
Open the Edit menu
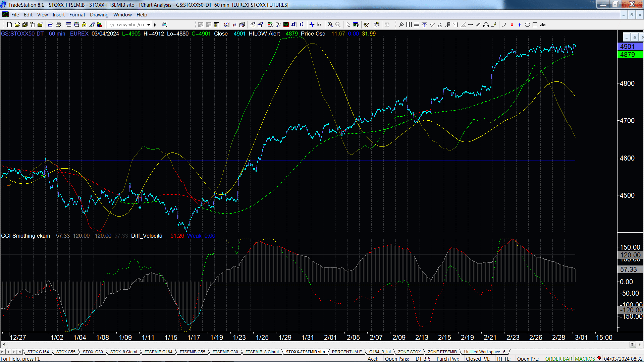tap(28, 15)
